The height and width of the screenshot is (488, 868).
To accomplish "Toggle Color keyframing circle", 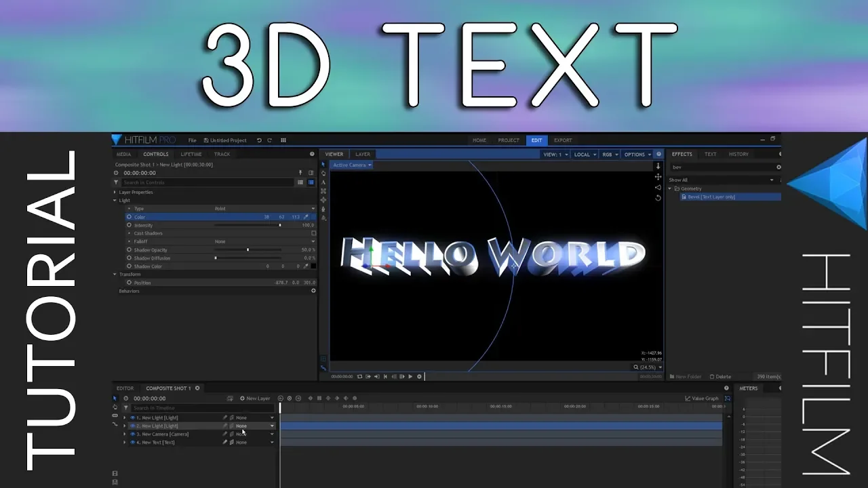I will 129,217.
